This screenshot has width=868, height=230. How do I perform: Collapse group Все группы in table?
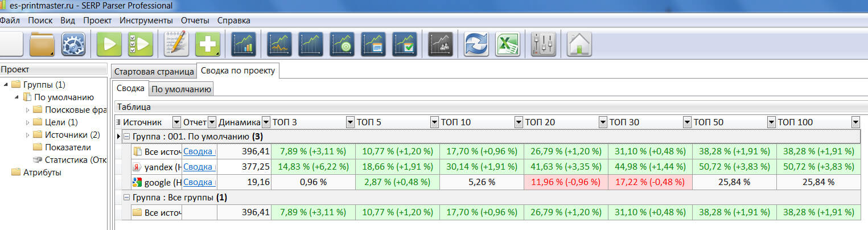(127, 198)
